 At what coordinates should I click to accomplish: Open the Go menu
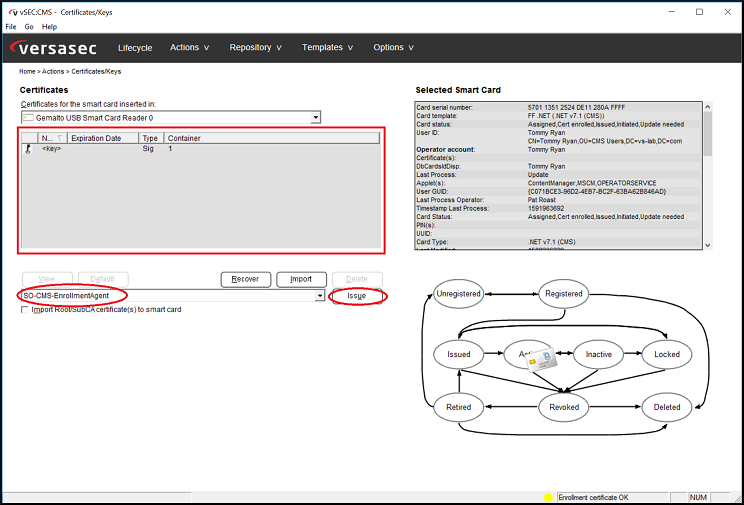tap(29, 27)
